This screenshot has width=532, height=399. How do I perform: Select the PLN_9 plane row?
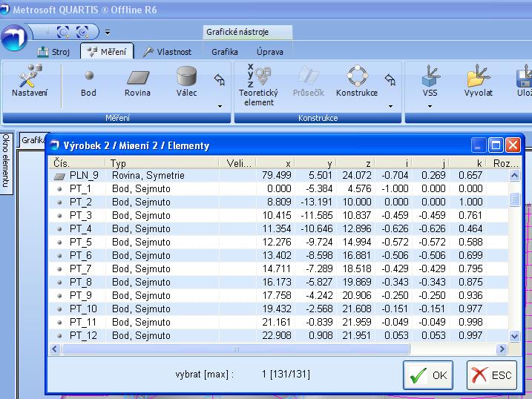[x=278, y=176]
